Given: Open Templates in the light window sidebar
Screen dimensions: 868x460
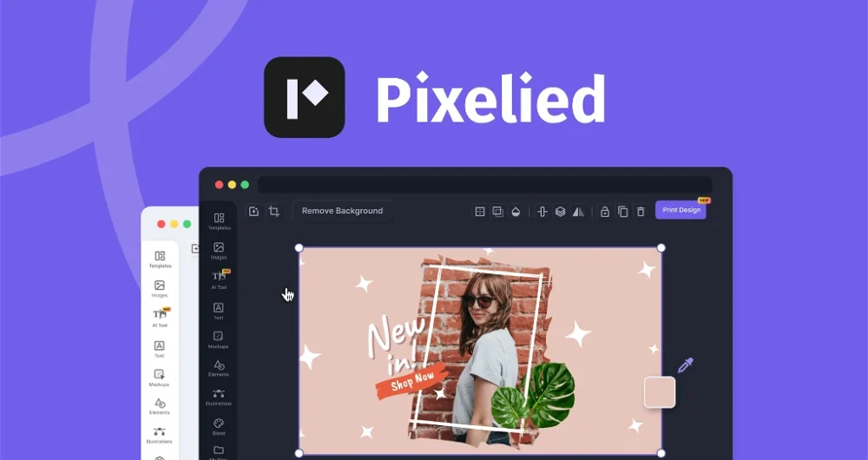Looking at the screenshot, I should 160,259.
